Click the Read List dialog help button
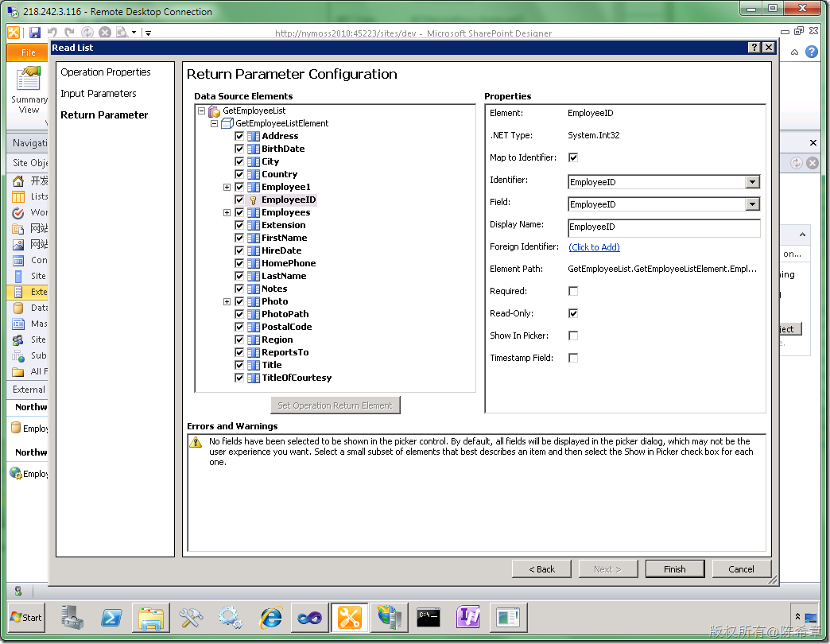This screenshot has height=644, width=830. click(754, 48)
